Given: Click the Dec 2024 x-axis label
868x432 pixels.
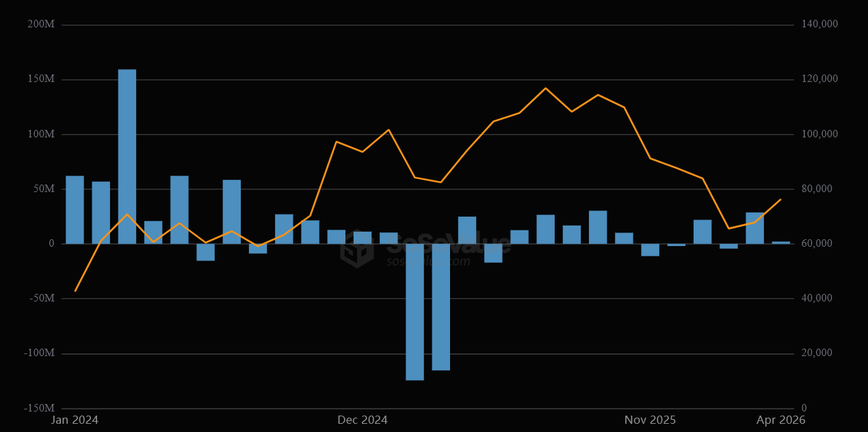Looking at the screenshot, I should (x=363, y=420).
